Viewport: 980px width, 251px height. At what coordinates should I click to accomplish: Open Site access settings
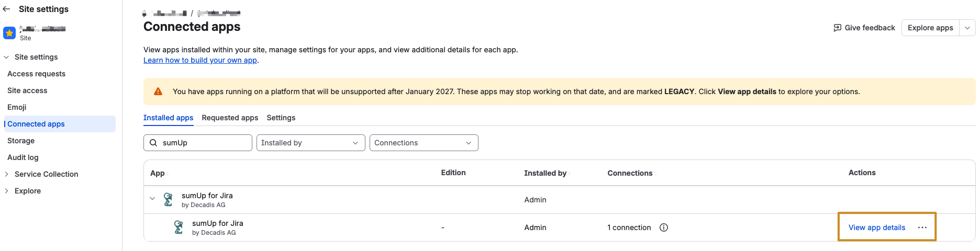[27, 90]
